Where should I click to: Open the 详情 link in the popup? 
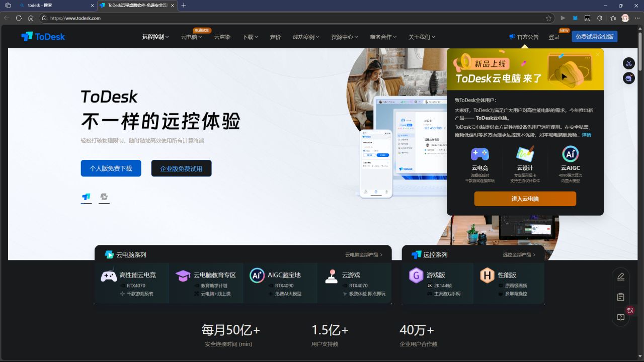[x=587, y=135]
